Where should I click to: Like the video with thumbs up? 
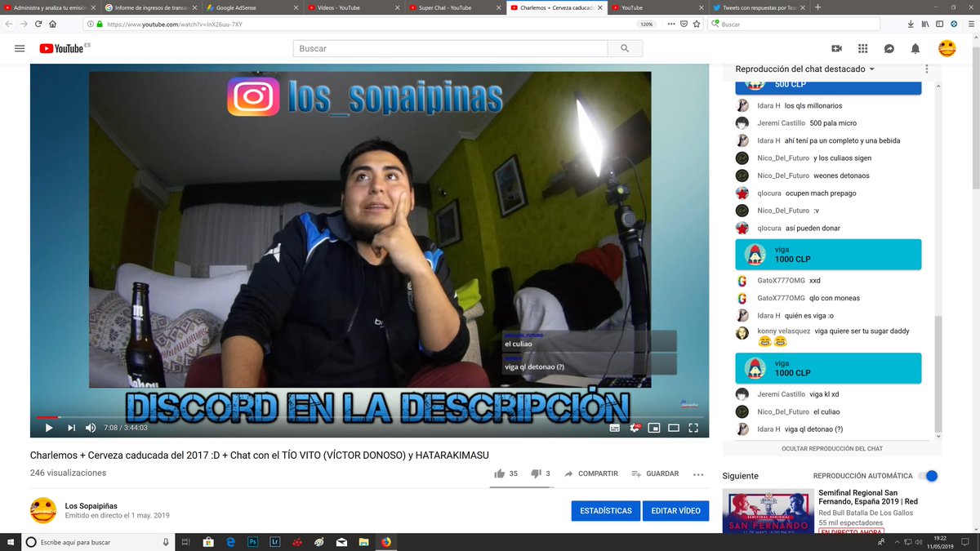click(x=499, y=473)
